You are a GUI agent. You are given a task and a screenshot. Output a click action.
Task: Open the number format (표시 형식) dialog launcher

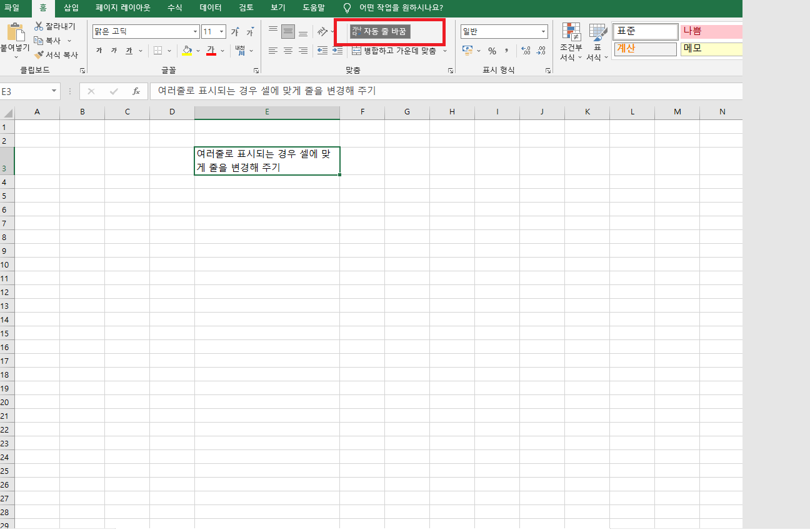[x=548, y=71]
